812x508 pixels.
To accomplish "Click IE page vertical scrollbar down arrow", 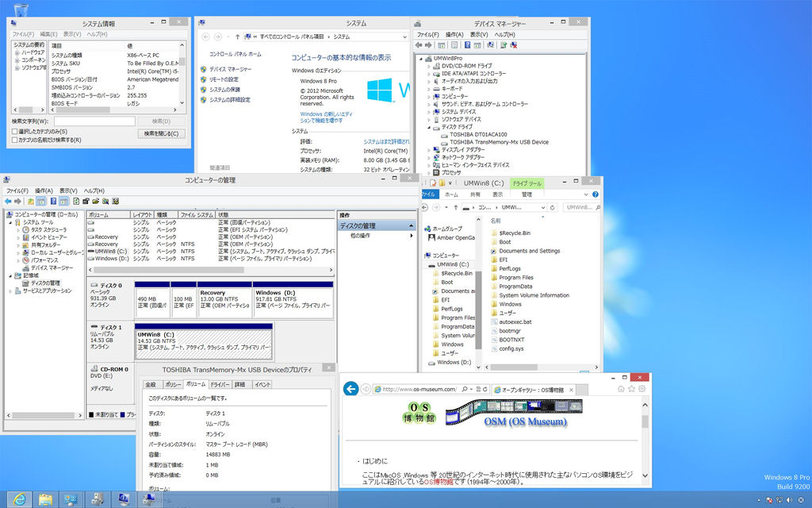I will 645,475.
